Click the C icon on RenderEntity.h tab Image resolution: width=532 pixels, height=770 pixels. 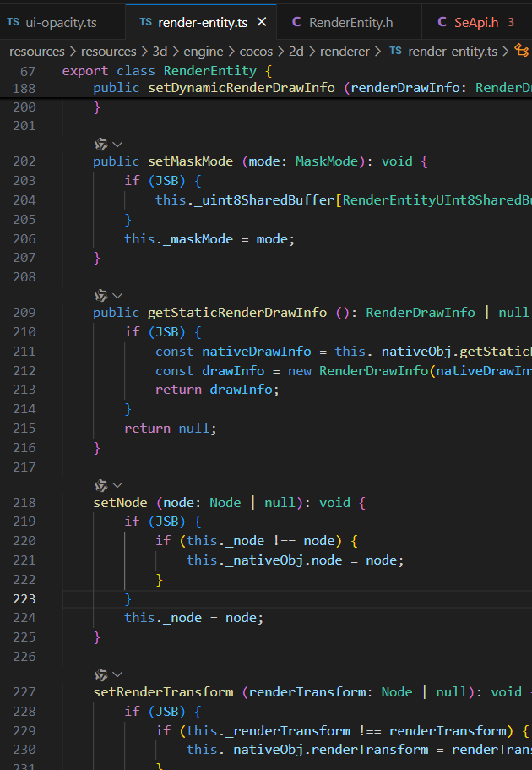click(x=296, y=22)
